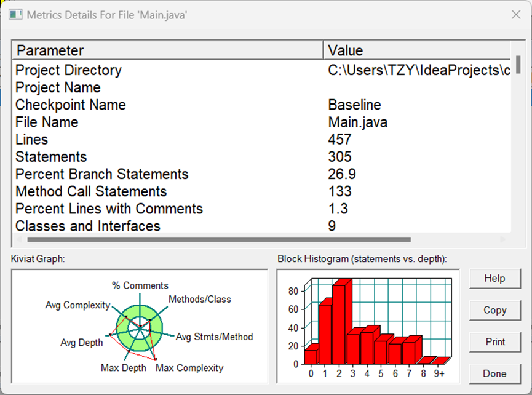Click the 1.3 comments percent value
532x395 pixels.
tap(338, 209)
